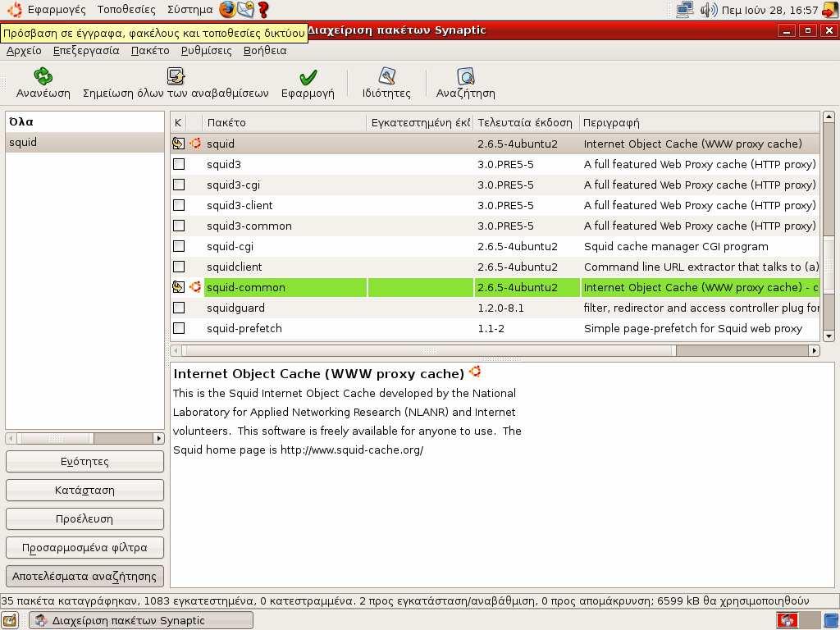The image size is (840, 630).
Task: Mark the squidclient package checkbox
Action: point(179,267)
